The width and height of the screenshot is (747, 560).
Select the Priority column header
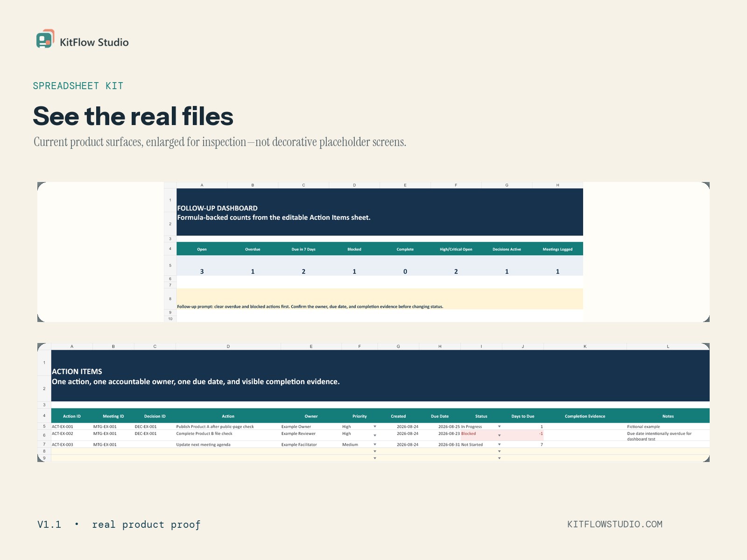point(359,416)
